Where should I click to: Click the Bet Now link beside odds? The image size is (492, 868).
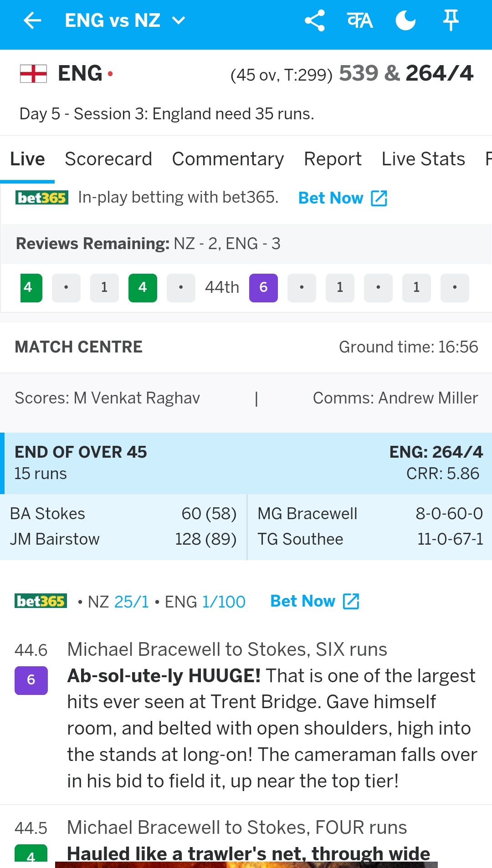[x=315, y=601]
